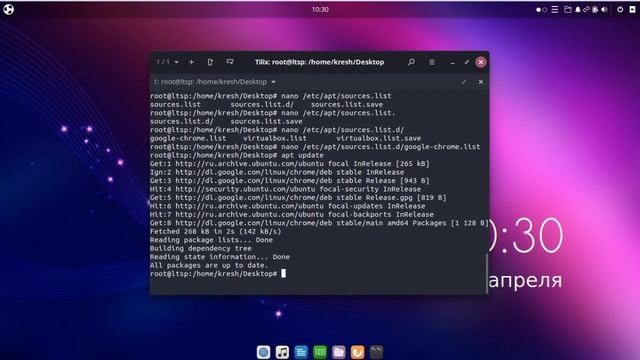
Task: Open battery indicator in tray
Action: (x=595, y=9)
